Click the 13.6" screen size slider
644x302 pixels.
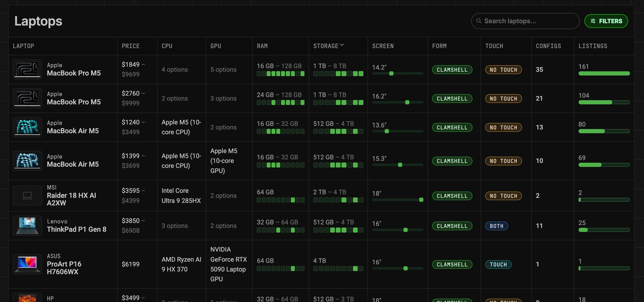(x=397, y=131)
